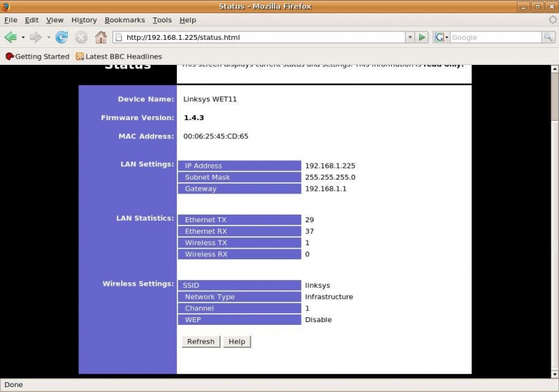Click the Firefox activity throbber icon
Screen dimensions: 559x392
[553, 20]
